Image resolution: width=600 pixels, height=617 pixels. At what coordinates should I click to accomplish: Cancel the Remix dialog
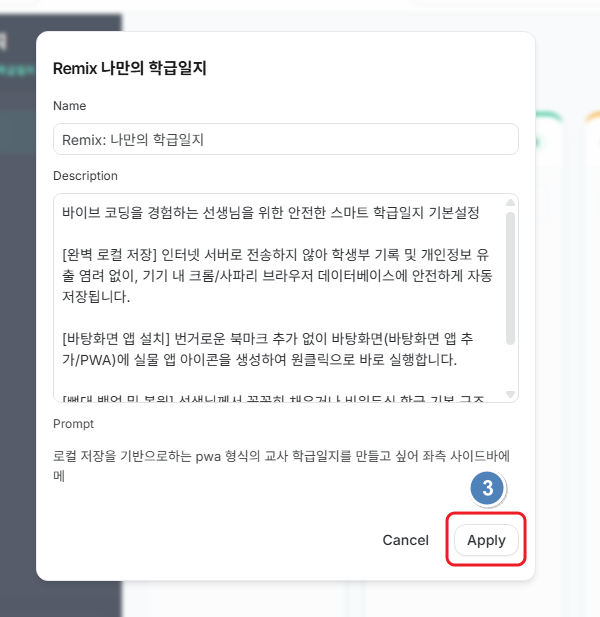406,540
